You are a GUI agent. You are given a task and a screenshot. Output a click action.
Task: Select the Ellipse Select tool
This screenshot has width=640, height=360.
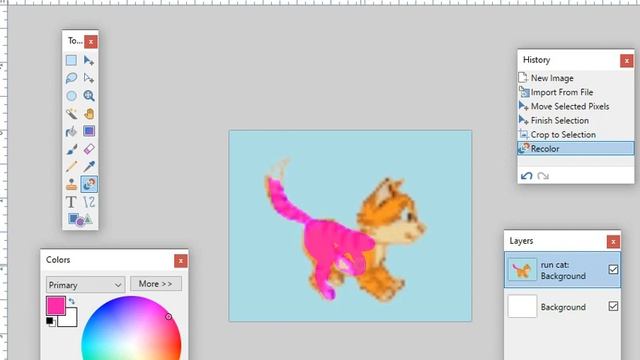(71, 96)
